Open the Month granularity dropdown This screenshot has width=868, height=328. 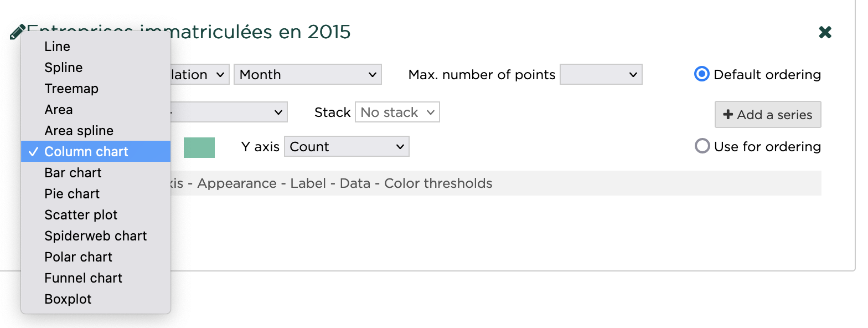click(307, 75)
